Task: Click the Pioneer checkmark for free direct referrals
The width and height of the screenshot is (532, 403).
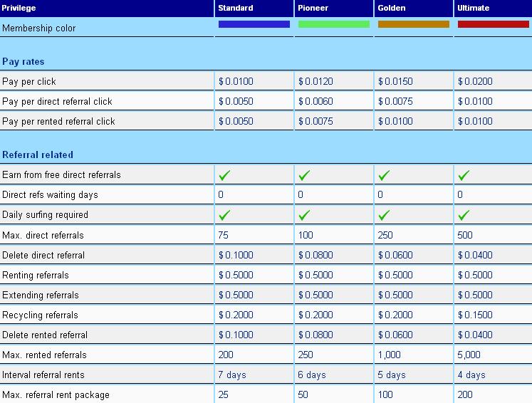Action: 304,175
